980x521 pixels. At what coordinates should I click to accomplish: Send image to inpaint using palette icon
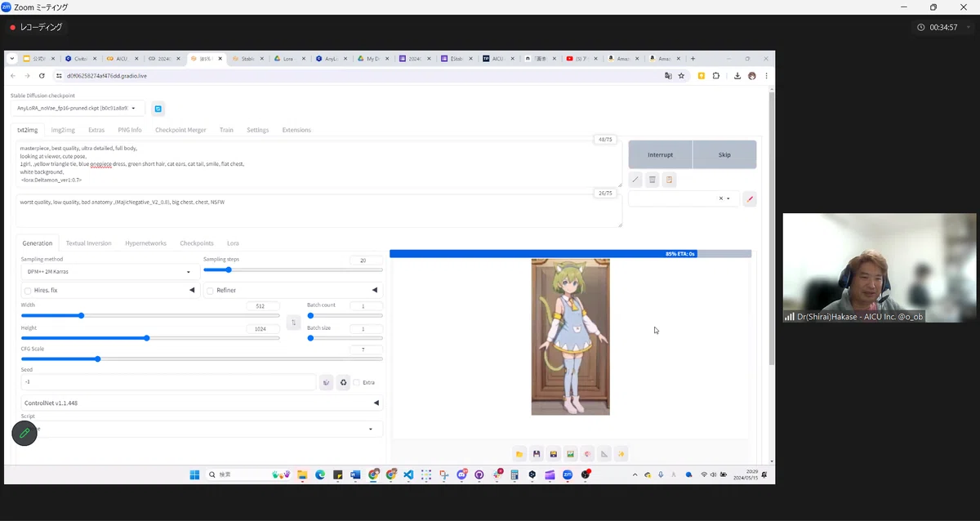(587, 454)
